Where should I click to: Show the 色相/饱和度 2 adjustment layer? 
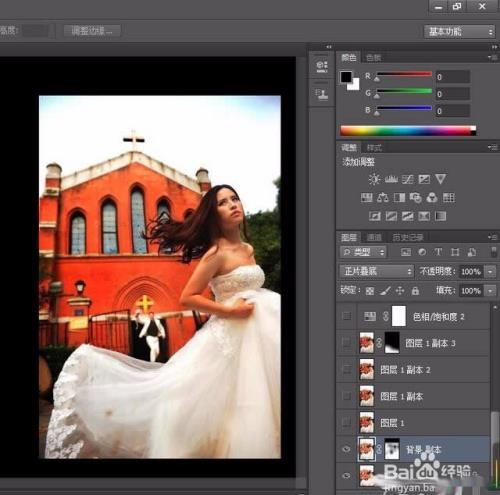(x=346, y=316)
